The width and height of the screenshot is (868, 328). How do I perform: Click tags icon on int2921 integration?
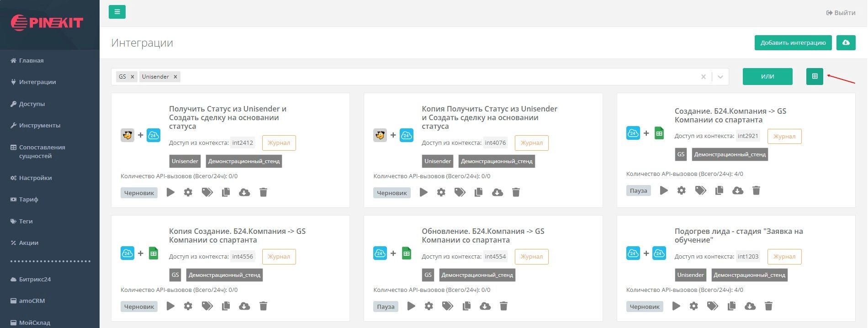(x=700, y=190)
